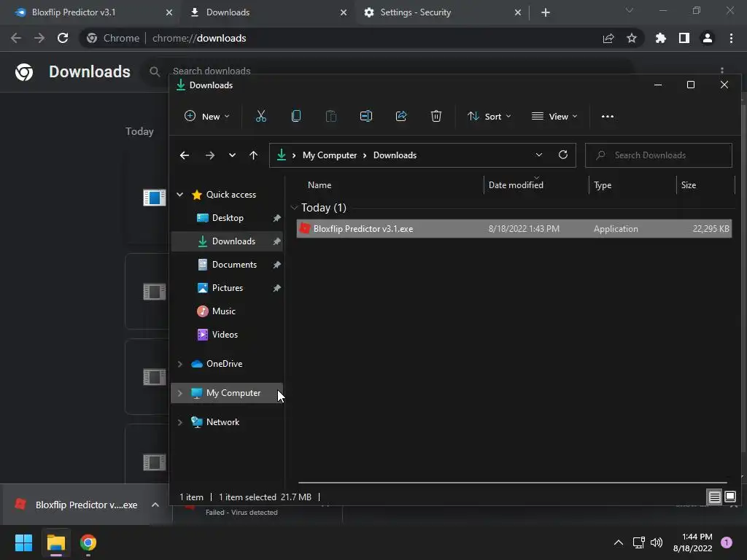
Task: Bookmark this page with the star icon
Action: tap(632, 38)
